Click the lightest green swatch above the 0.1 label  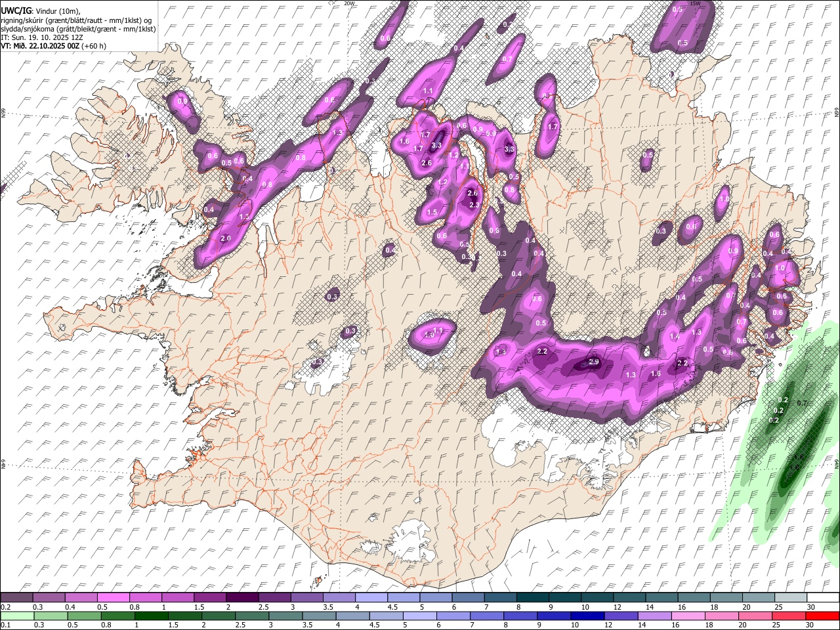click(16, 616)
